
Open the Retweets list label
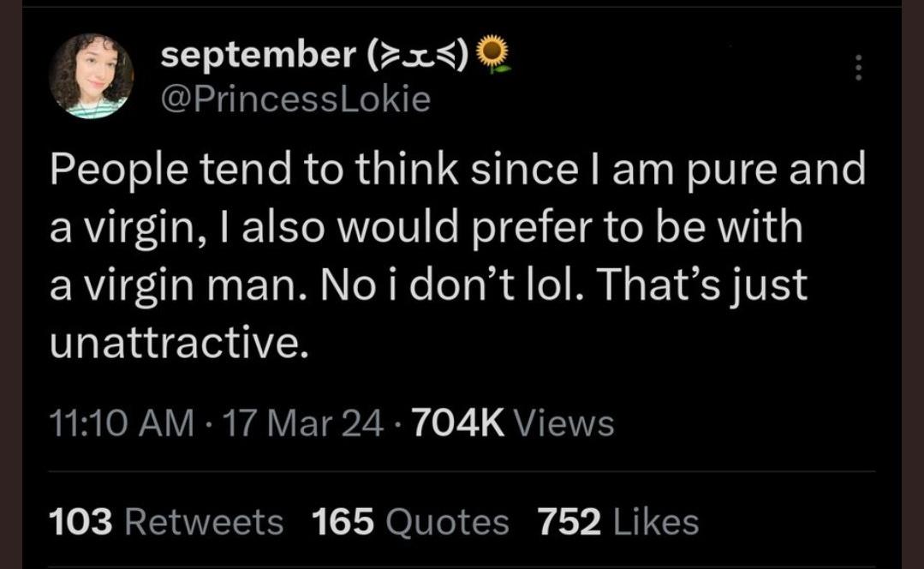[204, 522]
